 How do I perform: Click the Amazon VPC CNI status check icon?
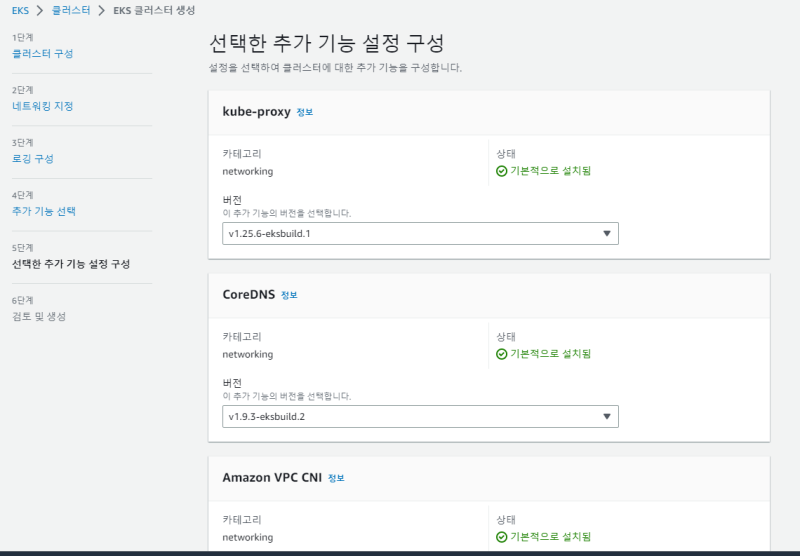click(x=502, y=537)
